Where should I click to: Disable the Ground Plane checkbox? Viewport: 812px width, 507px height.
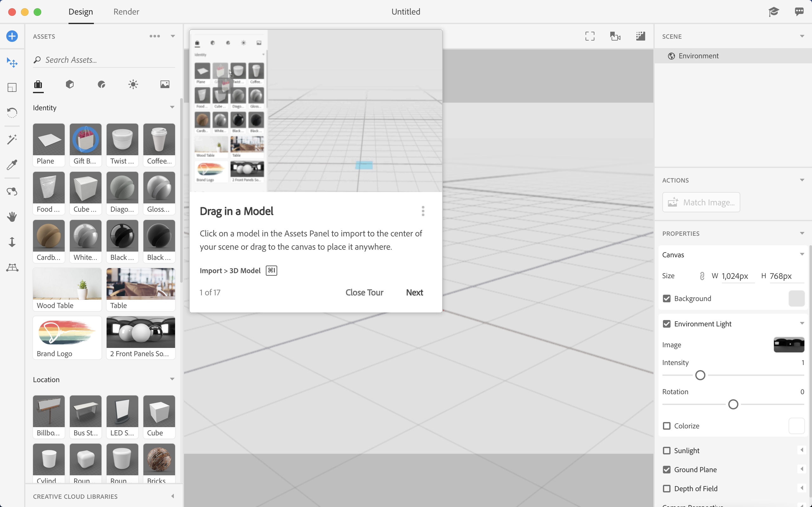point(667,469)
